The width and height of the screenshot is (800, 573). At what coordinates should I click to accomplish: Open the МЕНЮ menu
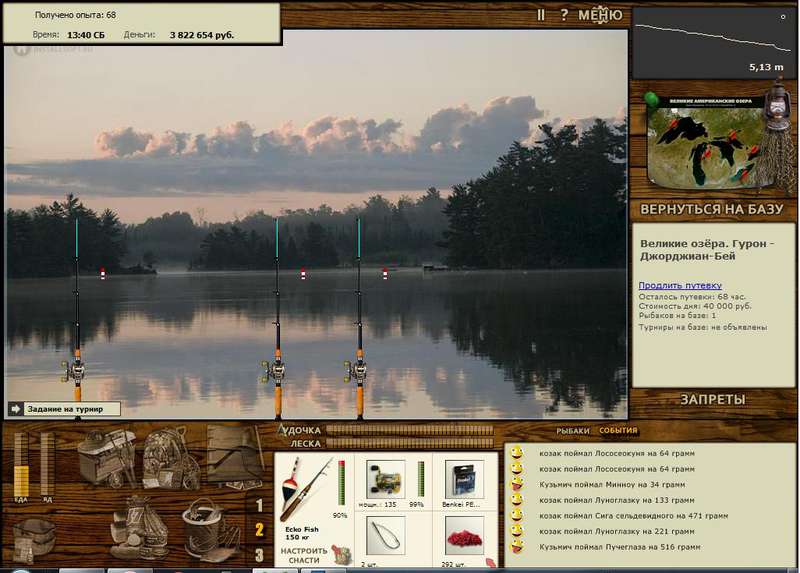click(600, 15)
